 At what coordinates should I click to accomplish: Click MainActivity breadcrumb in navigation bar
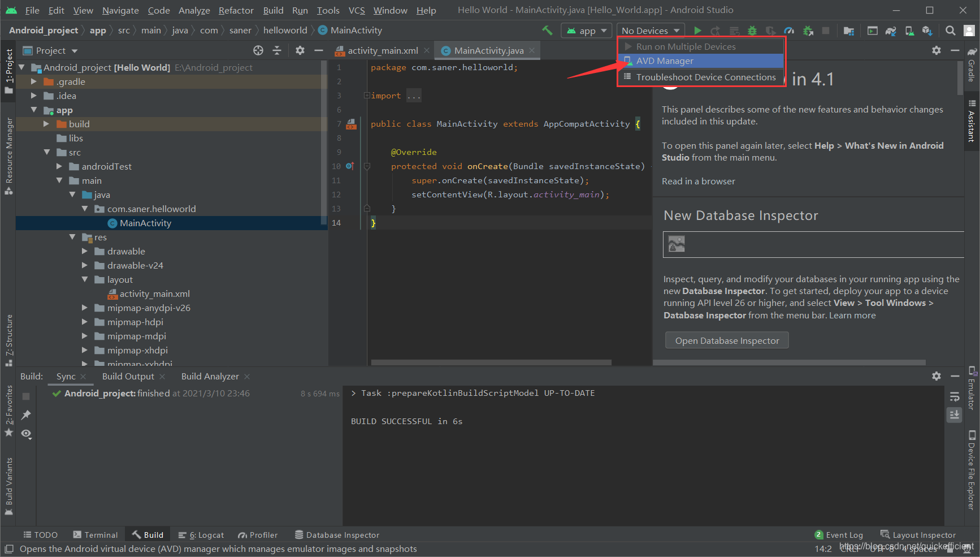coord(350,31)
